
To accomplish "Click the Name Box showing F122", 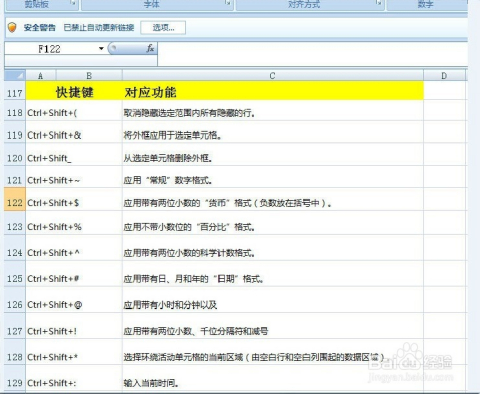I will (x=50, y=49).
